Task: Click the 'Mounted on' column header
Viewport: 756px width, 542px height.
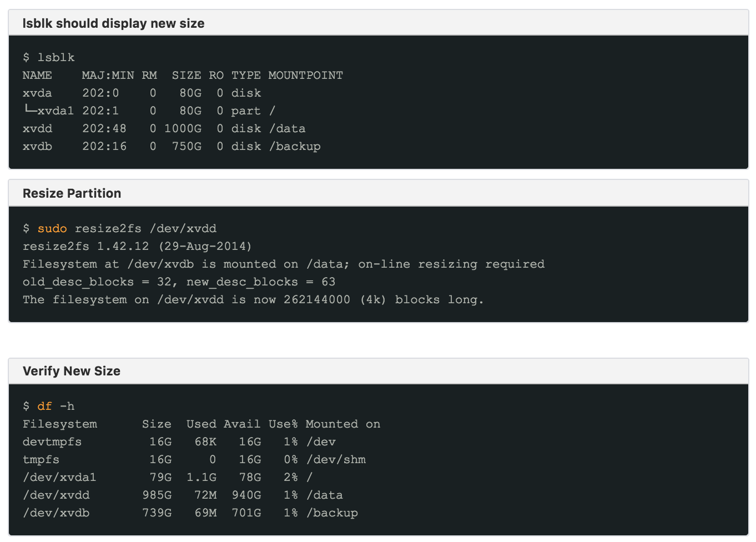Action: click(x=343, y=424)
